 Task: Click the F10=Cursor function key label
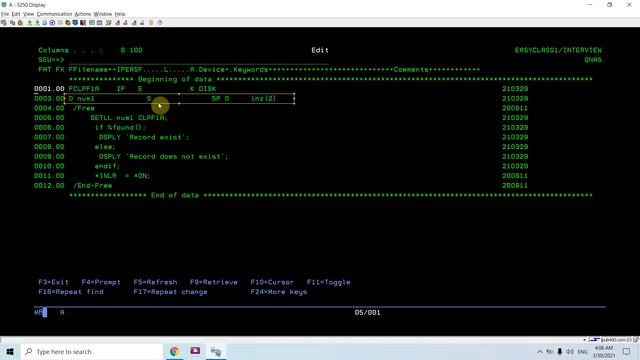coord(272,282)
